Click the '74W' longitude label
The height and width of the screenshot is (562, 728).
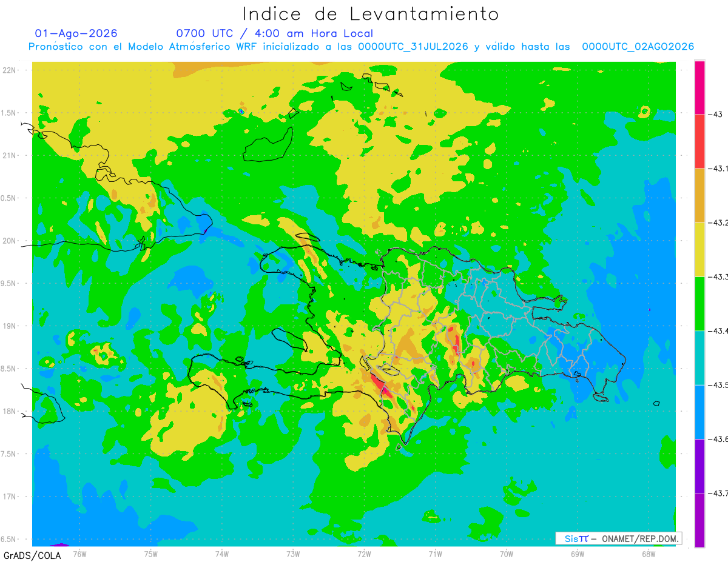(x=222, y=554)
